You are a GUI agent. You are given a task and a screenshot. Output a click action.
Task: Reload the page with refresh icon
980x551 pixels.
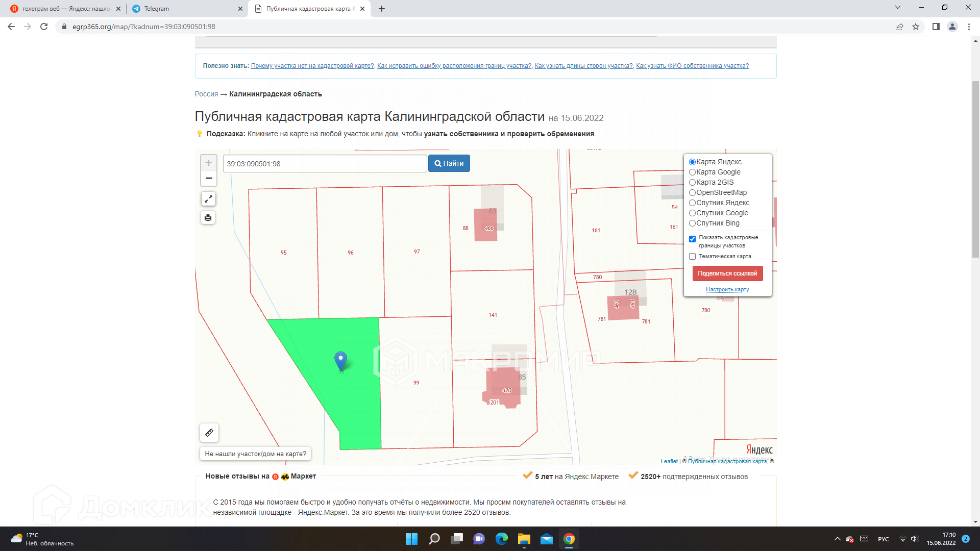[x=44, y=27]
